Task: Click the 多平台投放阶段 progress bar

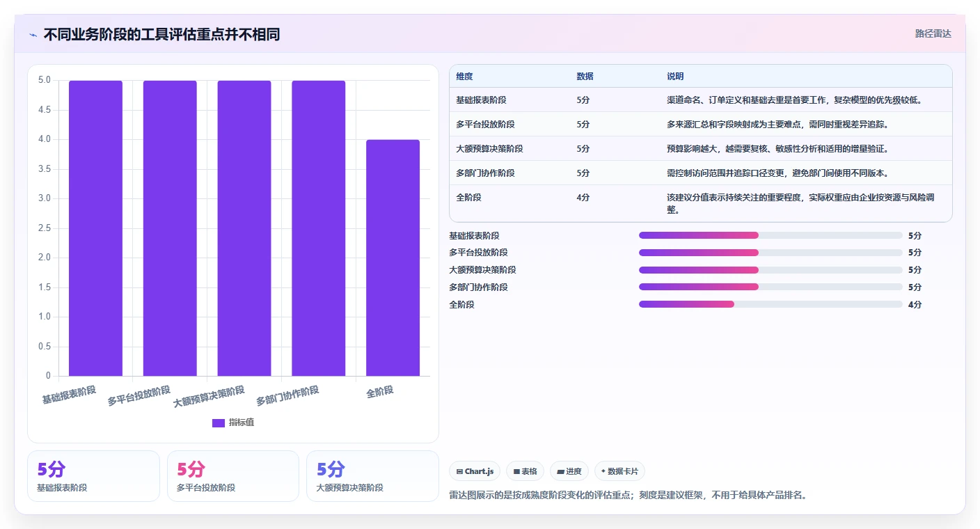Action: click(x=770, y=253)
